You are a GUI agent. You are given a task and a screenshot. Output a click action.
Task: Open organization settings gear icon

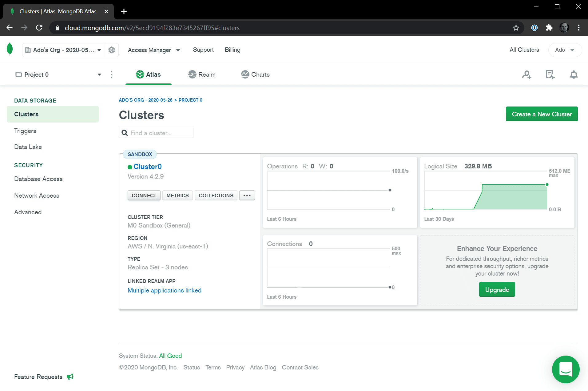point(112,50)
